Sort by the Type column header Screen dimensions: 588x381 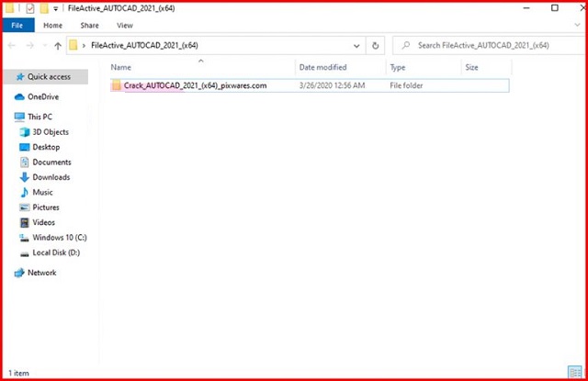coord(398,67)
